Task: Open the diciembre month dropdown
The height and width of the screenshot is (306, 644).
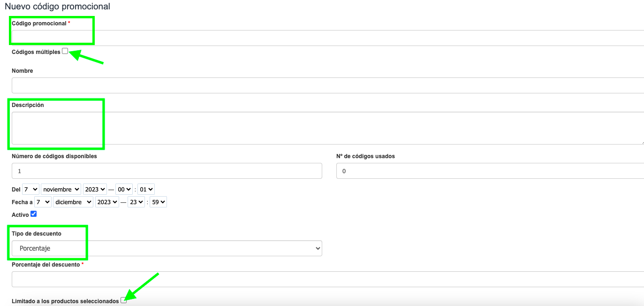Action: 73,202
